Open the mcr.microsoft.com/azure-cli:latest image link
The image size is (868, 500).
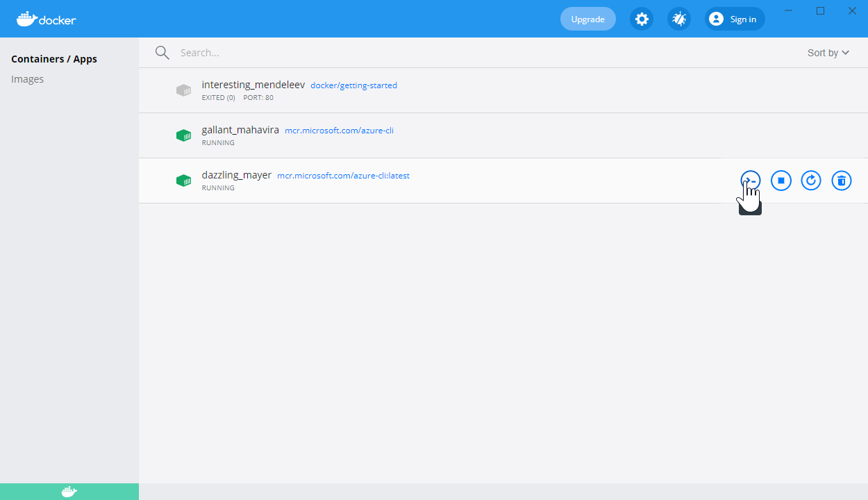point(343,176)
